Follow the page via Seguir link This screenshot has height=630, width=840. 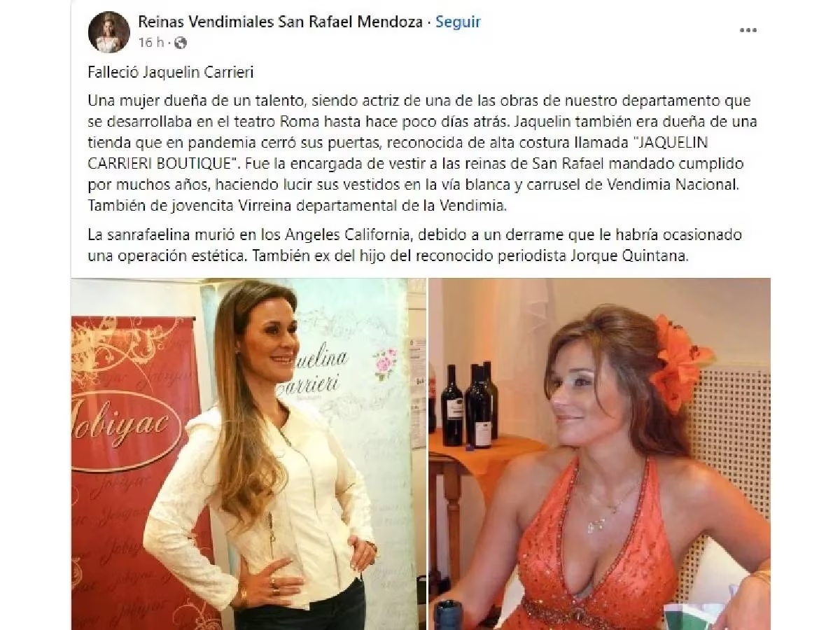coord(458,22)
